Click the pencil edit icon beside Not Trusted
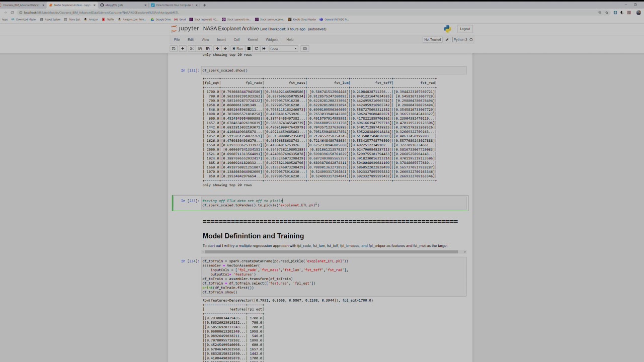Image resolution: width=644 pixels, height=362 pixels. [447, 40]
